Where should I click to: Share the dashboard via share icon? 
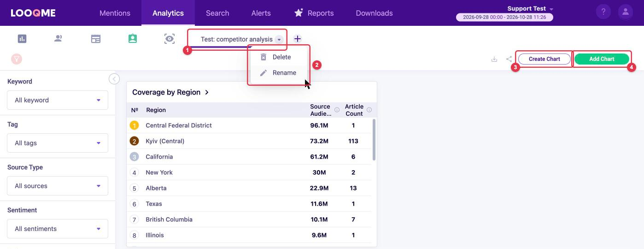point(509,59)
